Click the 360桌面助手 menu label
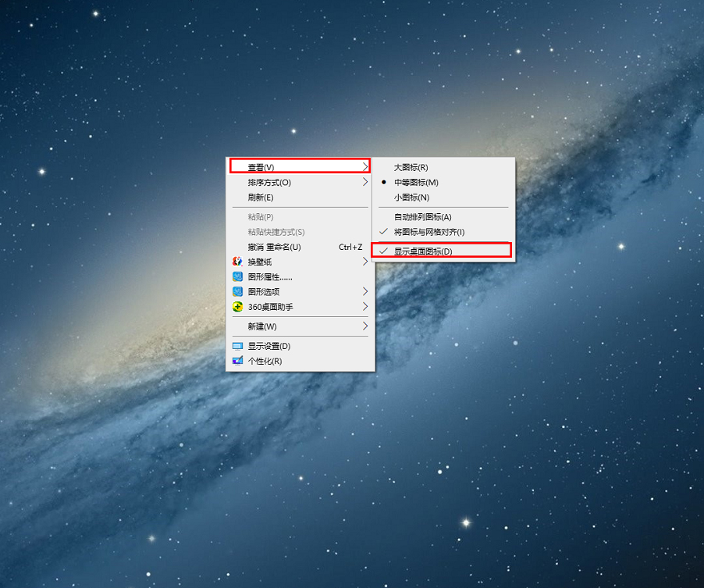The height and width of the screenshot is (588, 704). click(270, 307)
